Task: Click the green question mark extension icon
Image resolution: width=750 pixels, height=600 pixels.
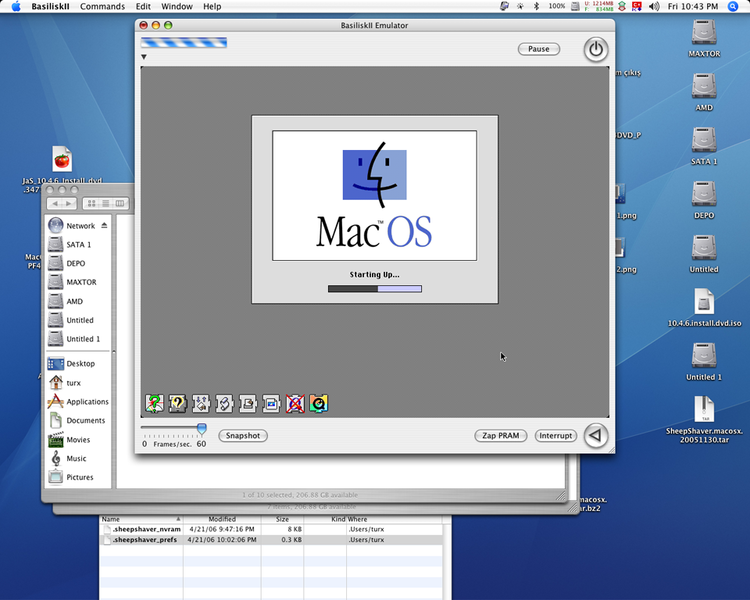Action: pos(154,403)
